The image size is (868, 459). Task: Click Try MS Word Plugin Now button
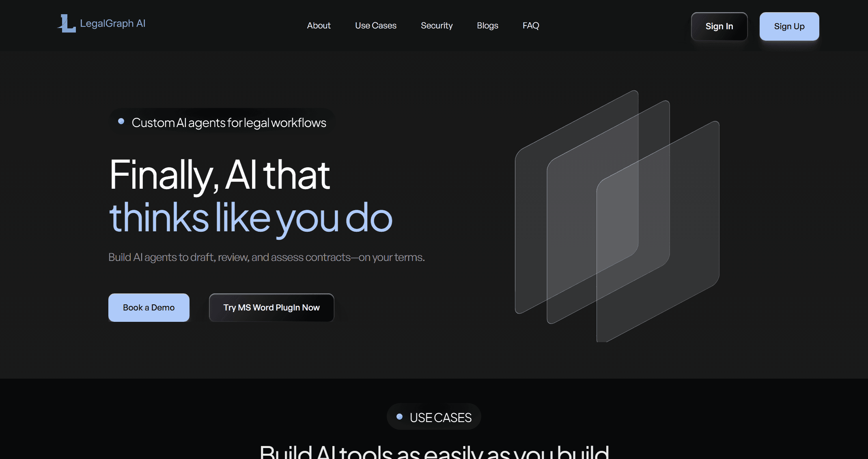[x=271, y=308]
